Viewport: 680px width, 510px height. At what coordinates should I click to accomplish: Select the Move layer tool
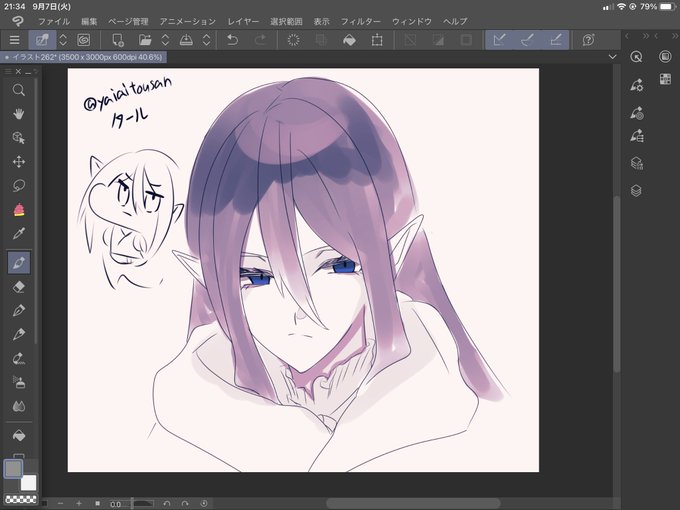click(x=19, y=162)
